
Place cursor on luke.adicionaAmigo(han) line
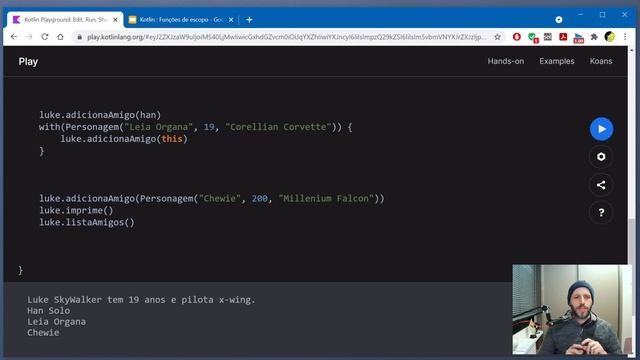(100, 115)
